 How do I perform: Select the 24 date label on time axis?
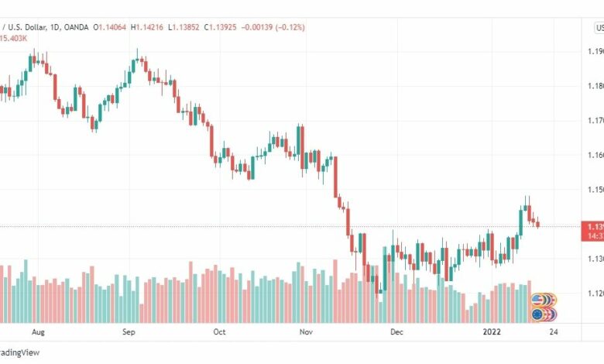(554, 332)
